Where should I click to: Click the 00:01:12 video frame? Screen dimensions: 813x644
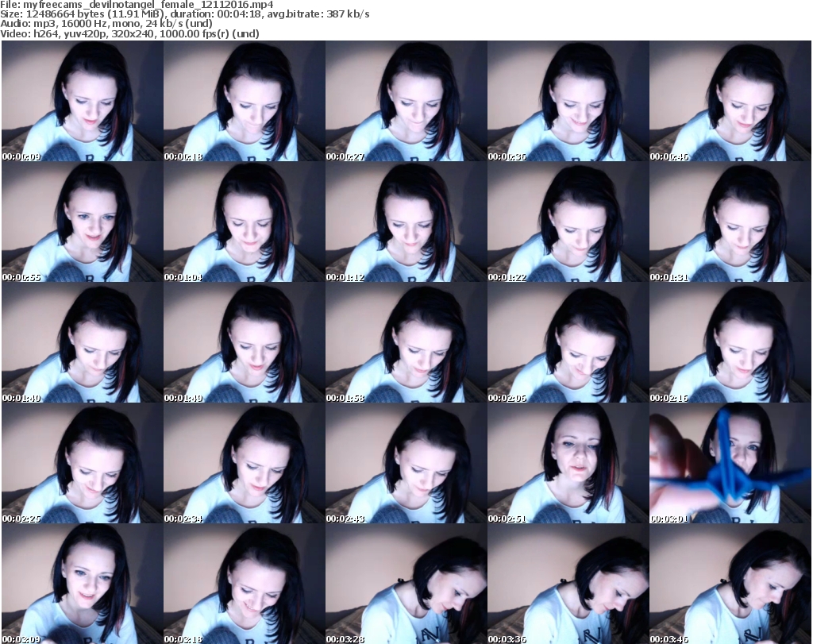coord(405,222)
